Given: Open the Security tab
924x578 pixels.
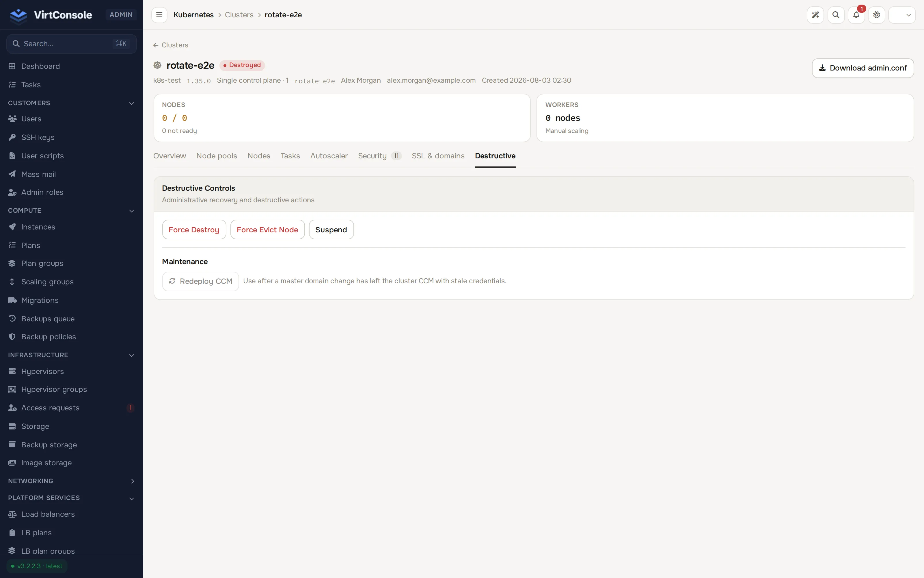Looking at the screenshot, I should tap(379, 156).
